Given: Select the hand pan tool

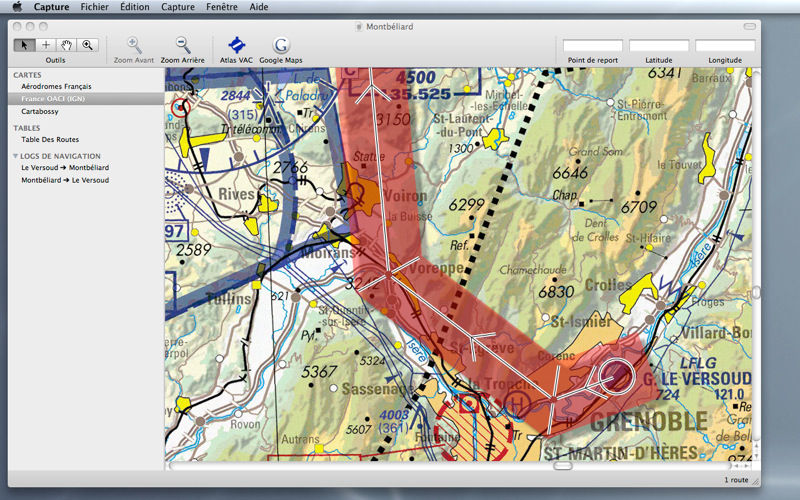Looking at the screenshot, I should pos(66,45).
